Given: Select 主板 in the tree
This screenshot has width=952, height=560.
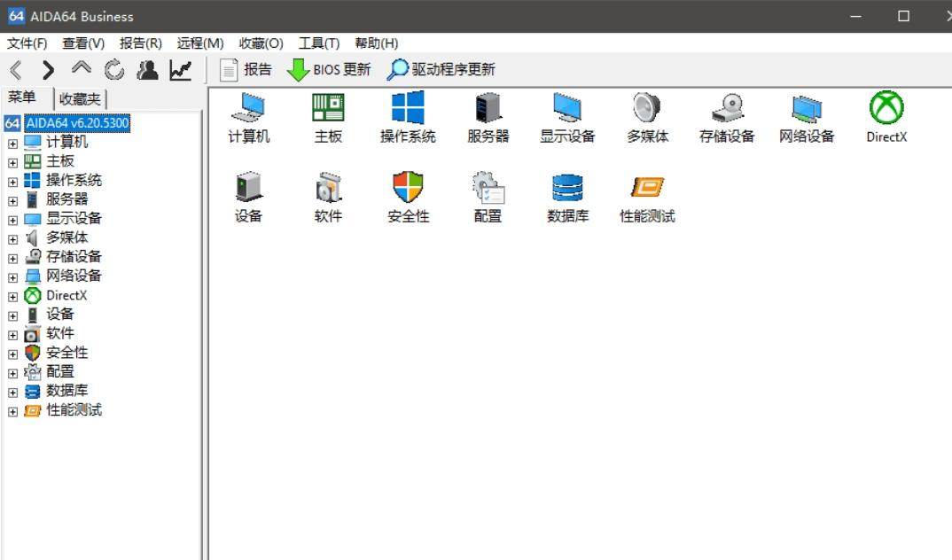Looking at the screenshot, I should pyautogui.click(x=60, y=161).
